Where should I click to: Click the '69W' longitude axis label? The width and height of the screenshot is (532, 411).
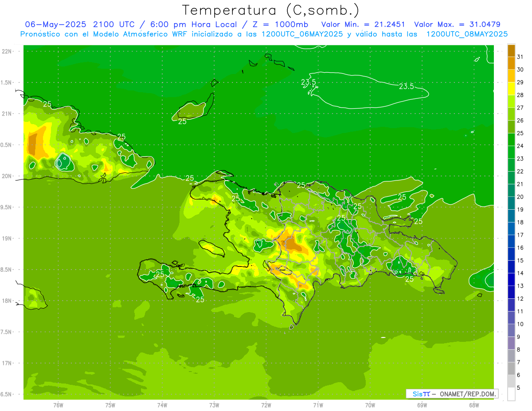click(422, 405)
